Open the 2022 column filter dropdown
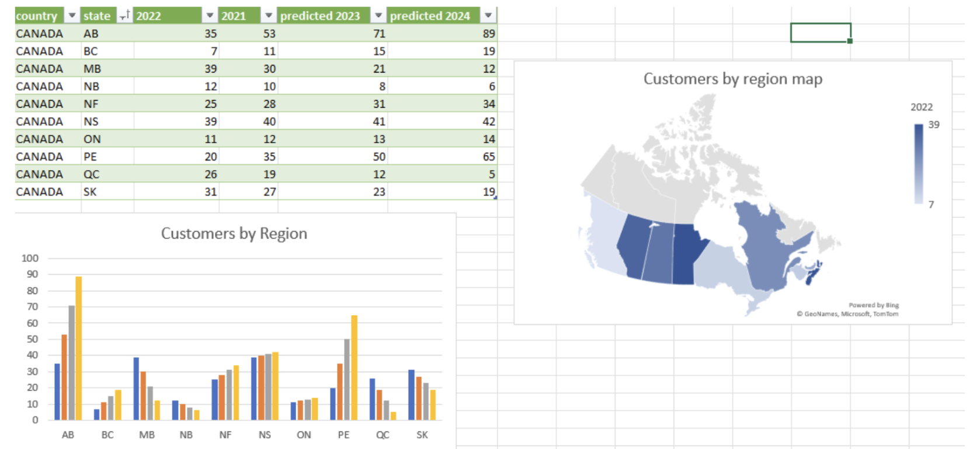This screenshot has height=449, width=980. (210, 16)
